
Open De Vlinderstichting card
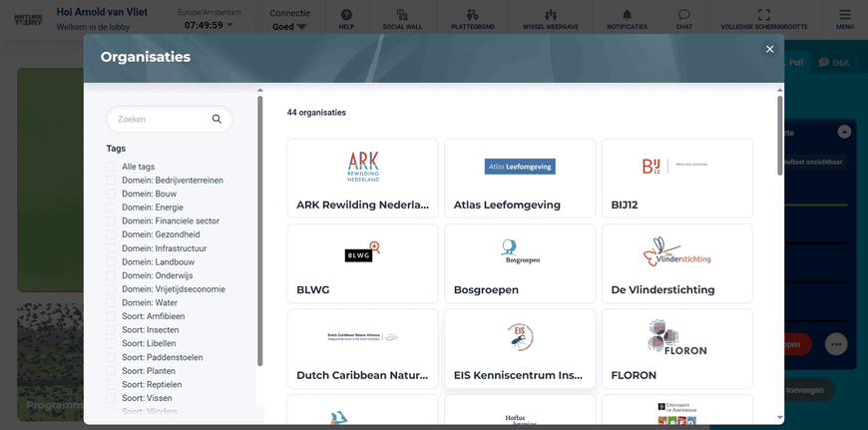(677, 263)
